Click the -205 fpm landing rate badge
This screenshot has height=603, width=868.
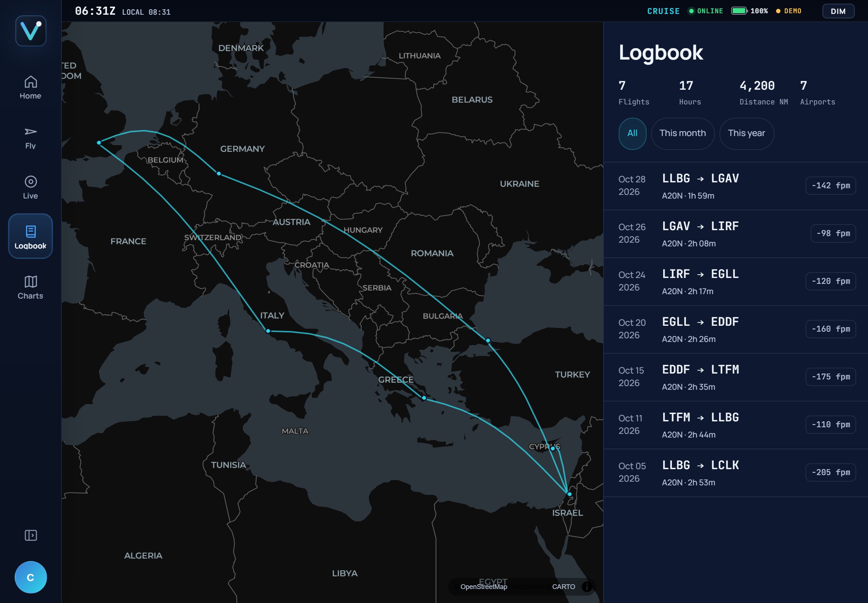pos(830,472)
